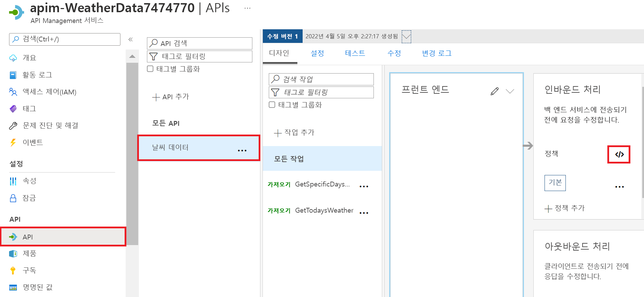Click the 명명된 값 table icon
Screen dimensions: 644x297
pyautogui.click(x=13, y=287)
